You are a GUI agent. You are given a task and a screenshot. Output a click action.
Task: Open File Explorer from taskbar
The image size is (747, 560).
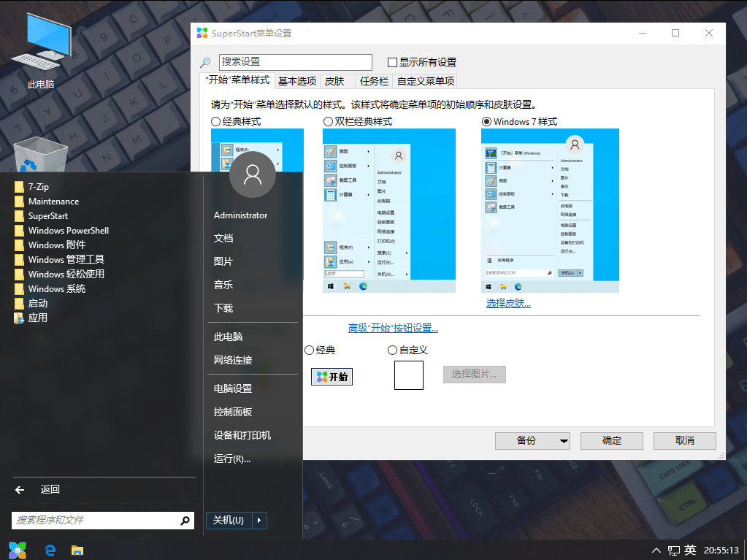pyautogui.click(x=77, y=551)
